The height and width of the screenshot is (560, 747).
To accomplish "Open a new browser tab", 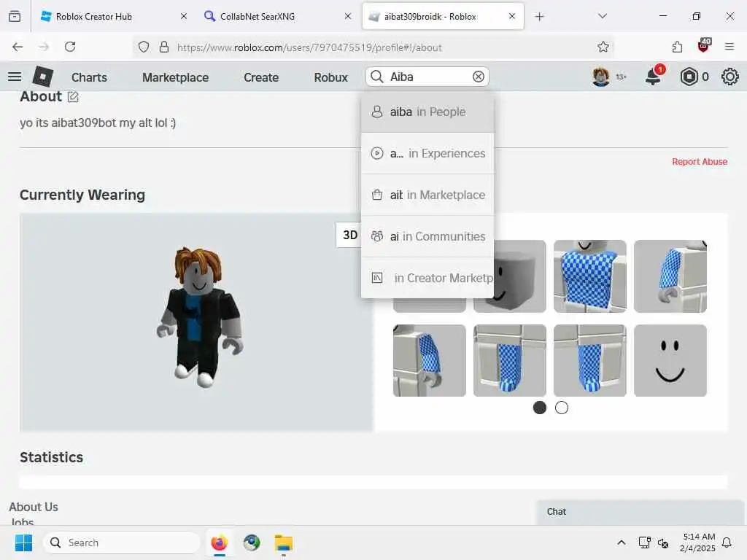I will point(539,16).
